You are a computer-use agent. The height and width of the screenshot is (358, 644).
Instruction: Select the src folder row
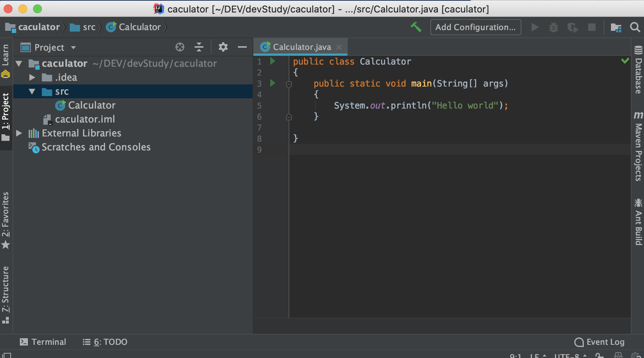point(133,91)
